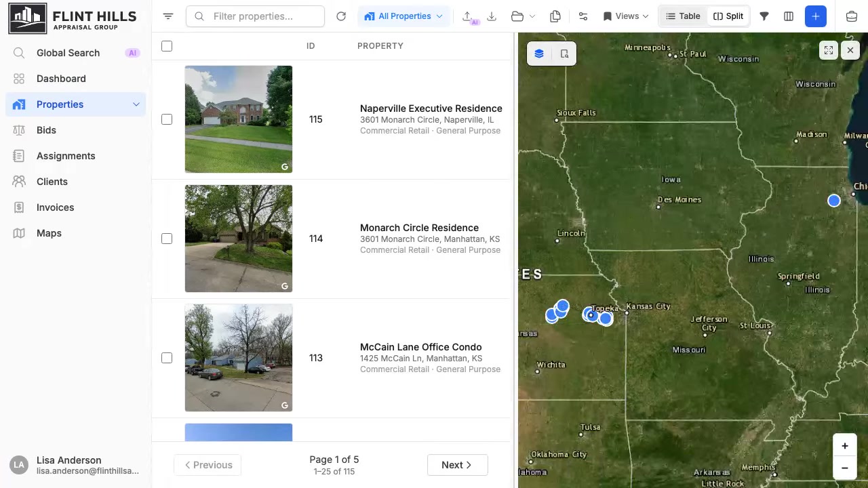Zoom in on the map
Viewport: 868px width, 488px height.
click(845, 446)
